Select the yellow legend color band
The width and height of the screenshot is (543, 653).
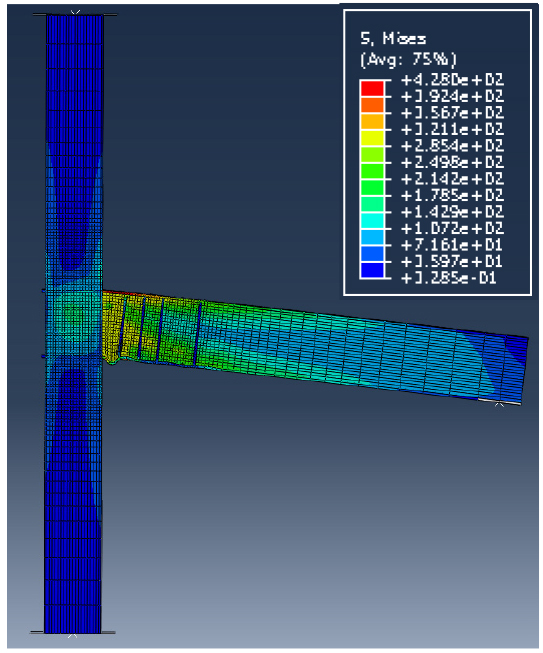[372, 138]
